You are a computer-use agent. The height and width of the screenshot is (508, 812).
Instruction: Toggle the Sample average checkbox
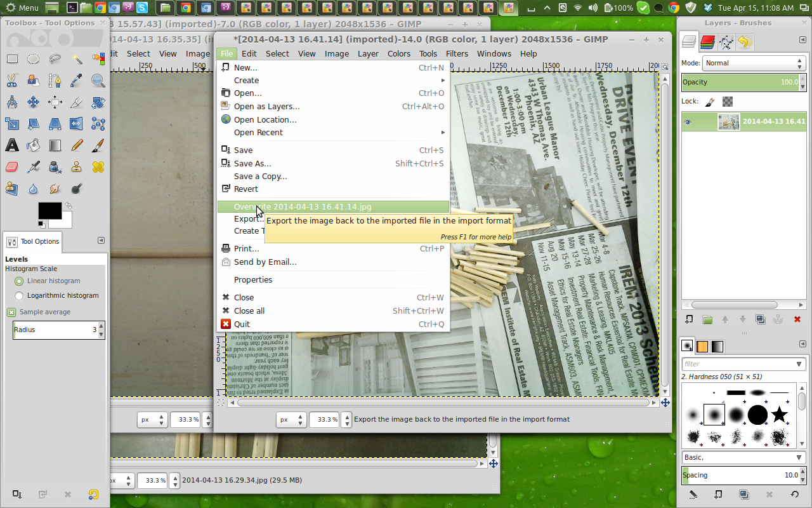tap(39, 312)
